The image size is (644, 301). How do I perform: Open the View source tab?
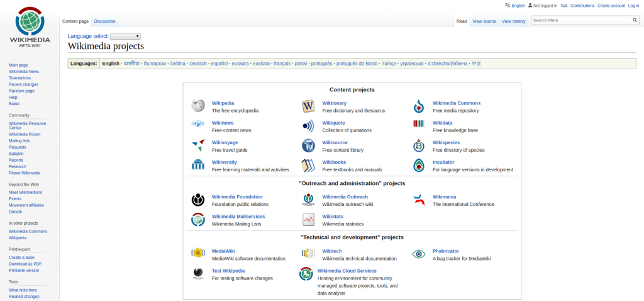click(484, 21)
